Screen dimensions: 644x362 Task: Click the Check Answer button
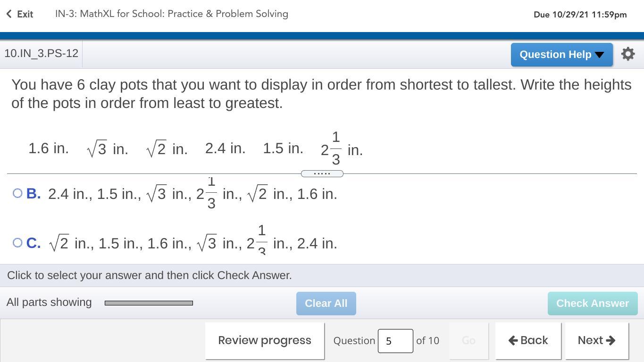pos(592,303)
